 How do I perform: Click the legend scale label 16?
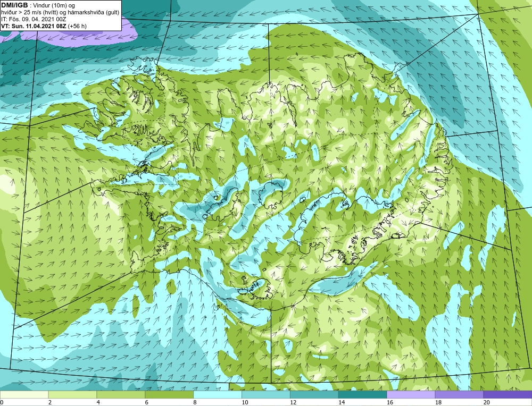point(390,402)
